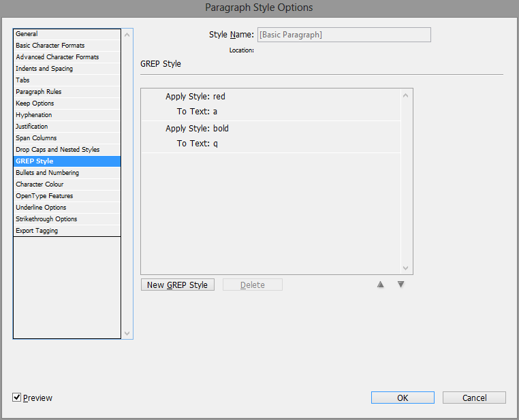
Task: Open Paragraph Rules section
Action: pos(67,92)
